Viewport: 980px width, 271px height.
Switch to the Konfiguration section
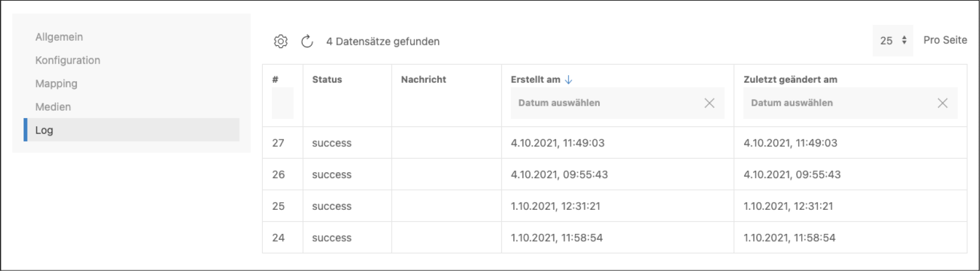68,60
